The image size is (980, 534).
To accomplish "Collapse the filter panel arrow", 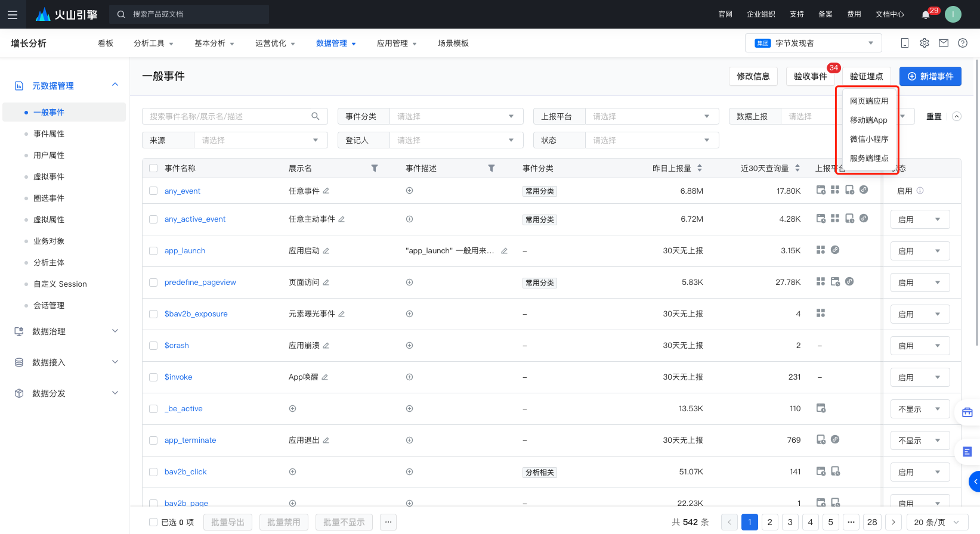I will point(957,116).
